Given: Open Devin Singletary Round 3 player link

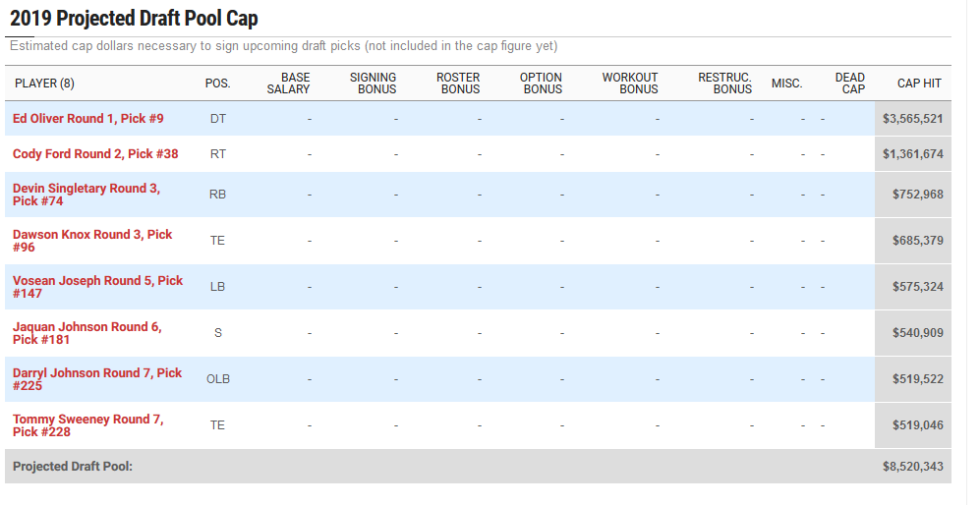Looking at the screenshot, I should tap(86, 195).
